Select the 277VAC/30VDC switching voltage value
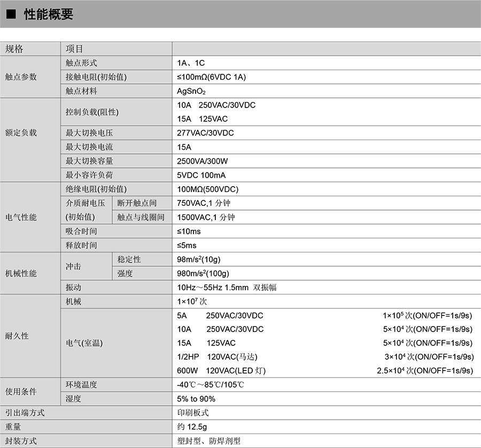The height and width of the screenshot is (448, 481). pos(205,133)
